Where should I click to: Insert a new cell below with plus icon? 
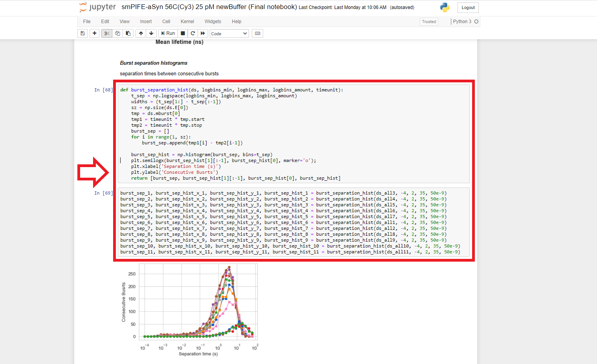click(94, 33)
